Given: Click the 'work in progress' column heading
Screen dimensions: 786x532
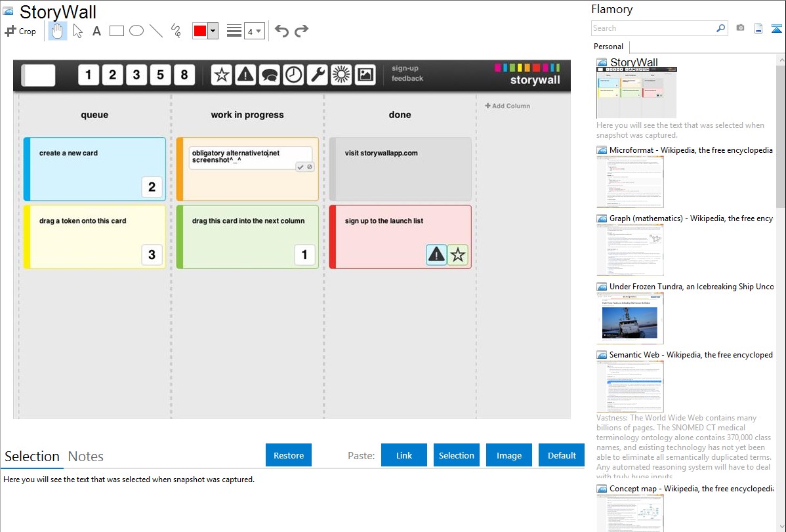Looking at the screenshot, I should [247, 115].
